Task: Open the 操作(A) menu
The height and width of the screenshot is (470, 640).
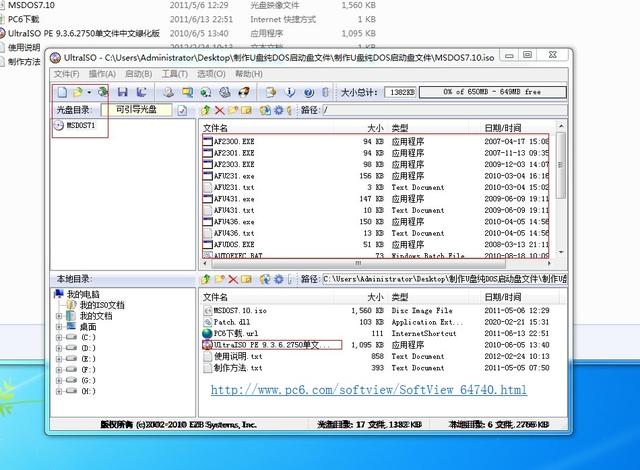Action: tap(102, 74)
